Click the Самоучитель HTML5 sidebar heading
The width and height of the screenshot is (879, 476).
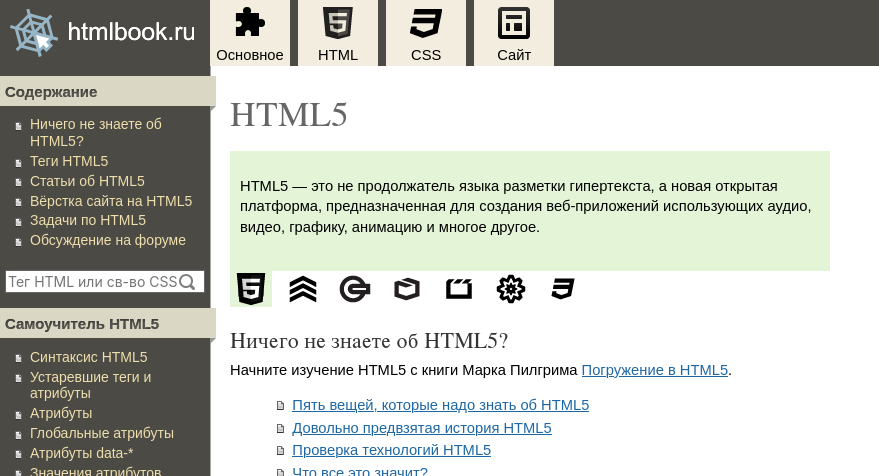tap(82, 324)
